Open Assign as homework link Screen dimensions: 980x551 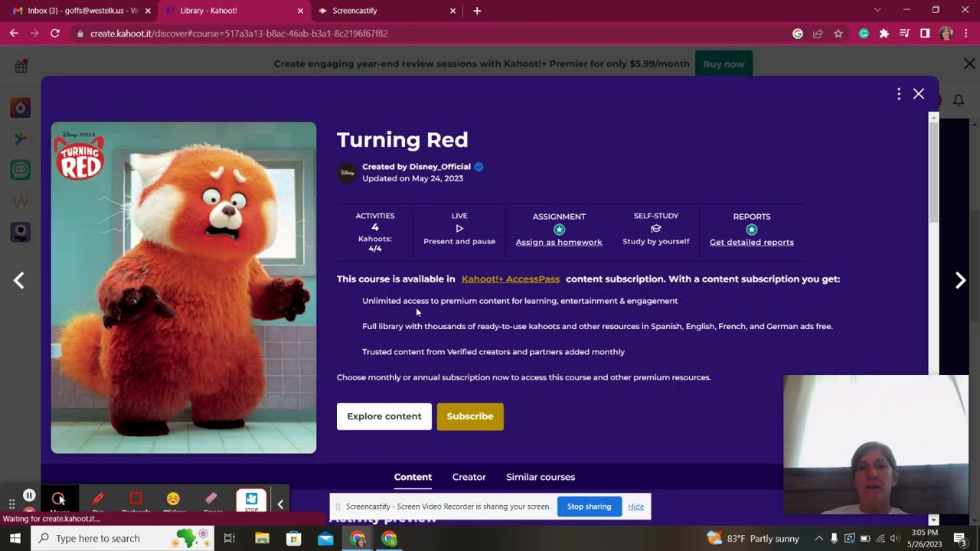[559, 243]
